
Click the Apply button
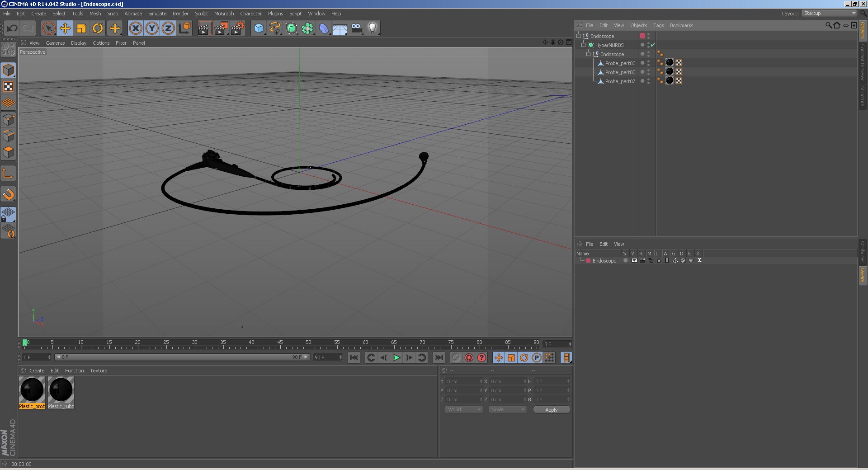(551, 410)
